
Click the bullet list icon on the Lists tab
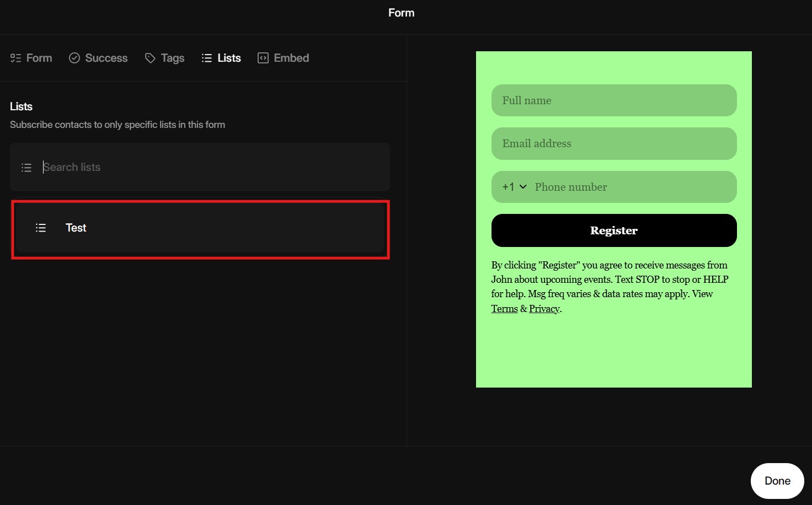click(x=207, y=58)
